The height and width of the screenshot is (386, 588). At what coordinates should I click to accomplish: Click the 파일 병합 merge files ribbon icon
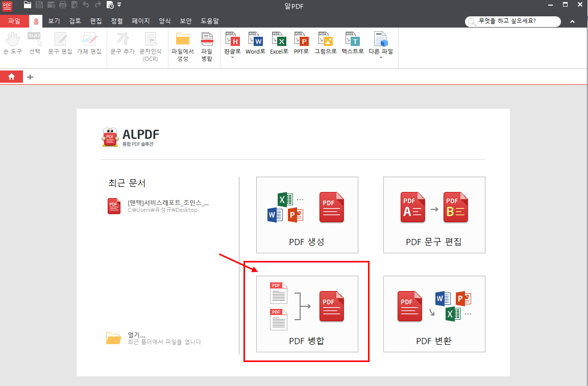point(207,47)
